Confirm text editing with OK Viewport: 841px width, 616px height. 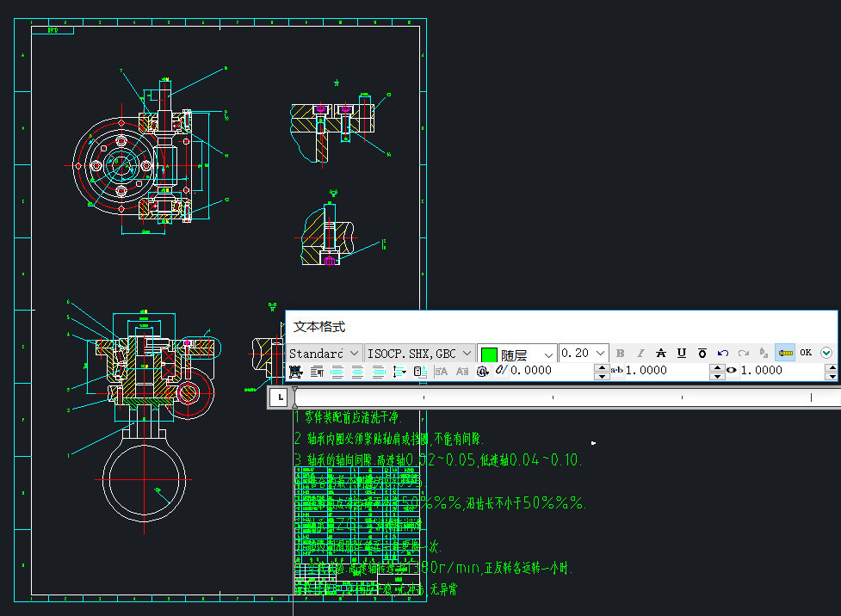point(806,353)
